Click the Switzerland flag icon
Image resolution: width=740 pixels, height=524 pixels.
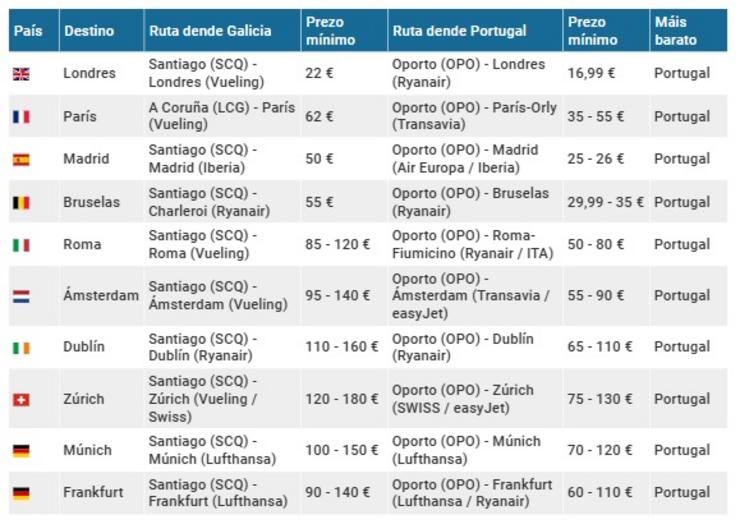[21, 399]
